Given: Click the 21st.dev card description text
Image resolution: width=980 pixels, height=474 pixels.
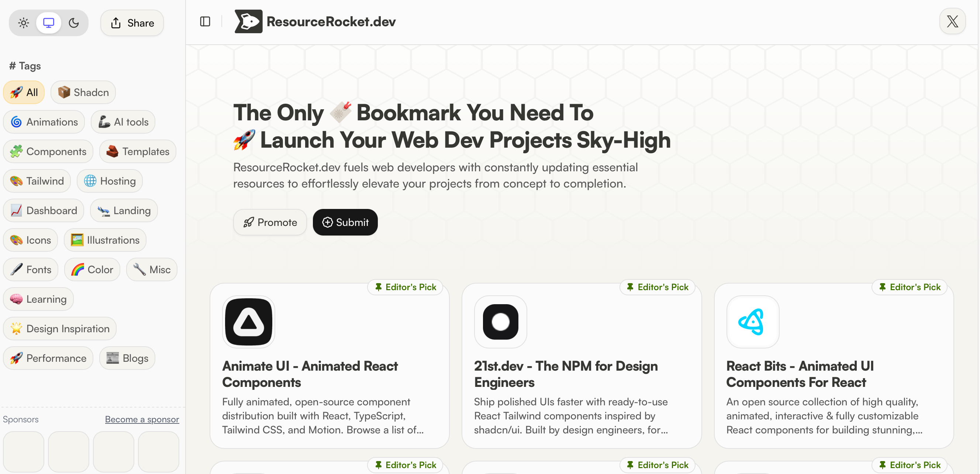Looking at the screenshot, I should click(571, 416).
